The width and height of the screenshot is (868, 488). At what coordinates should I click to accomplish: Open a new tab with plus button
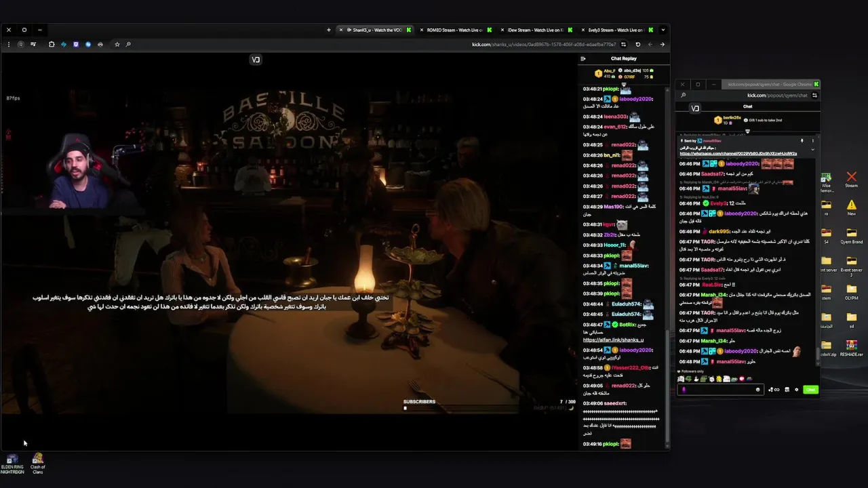(x=329, y=30)
